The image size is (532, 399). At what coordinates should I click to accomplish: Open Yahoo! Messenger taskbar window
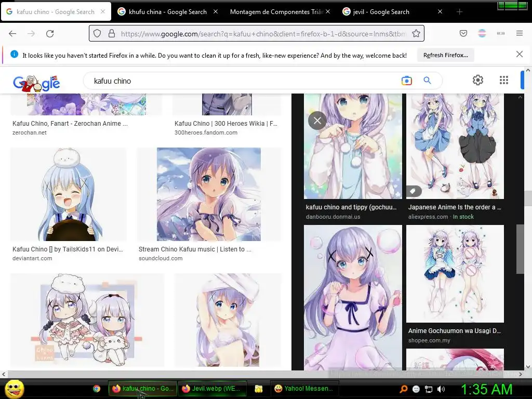(304, 389)
